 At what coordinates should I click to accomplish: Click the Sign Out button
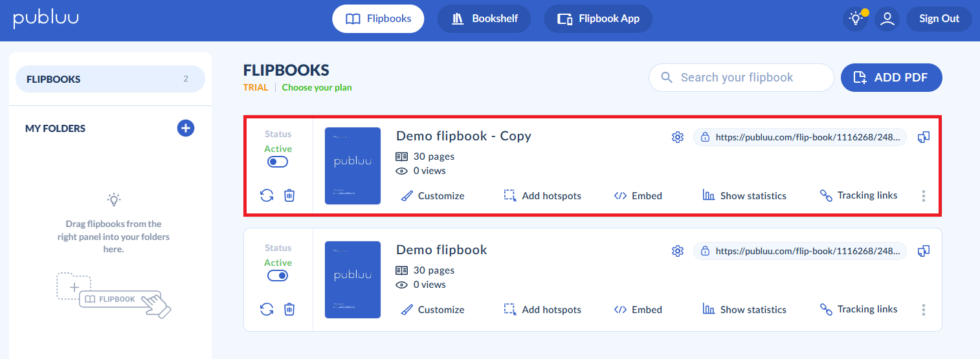[x=939, y=19]
